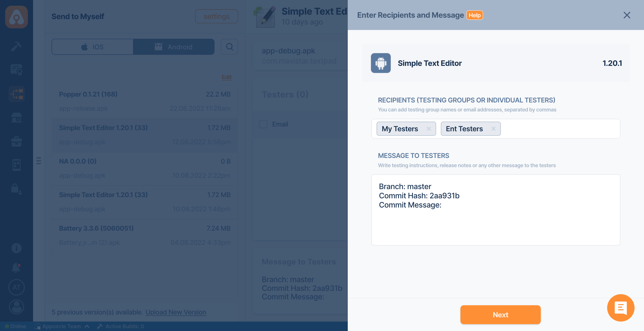
Task: Open the reports panel icon in sidebar
Action: pyautogui.click(x=17, y=165)
